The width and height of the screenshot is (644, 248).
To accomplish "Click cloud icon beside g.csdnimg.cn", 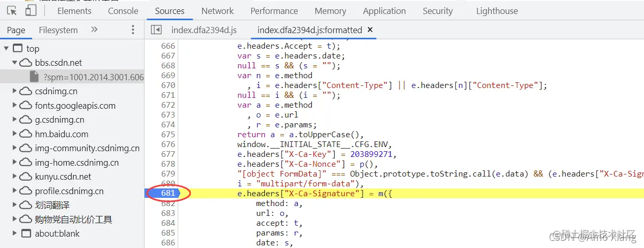I will point(26,120).
